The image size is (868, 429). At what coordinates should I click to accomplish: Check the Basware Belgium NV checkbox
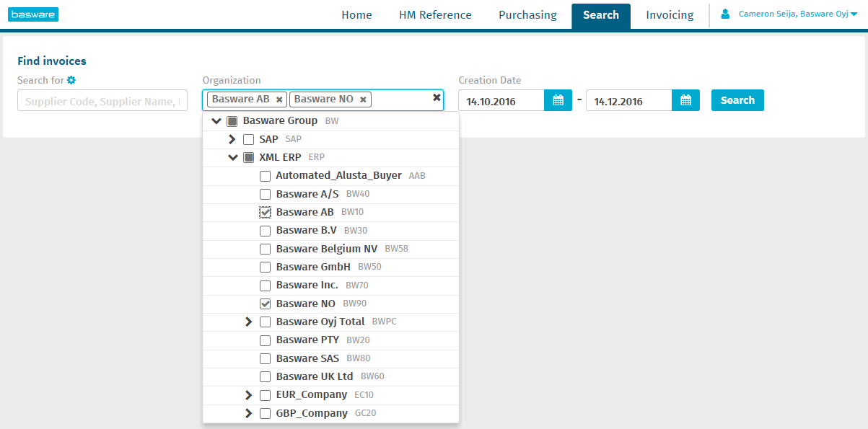pos(265,249)
